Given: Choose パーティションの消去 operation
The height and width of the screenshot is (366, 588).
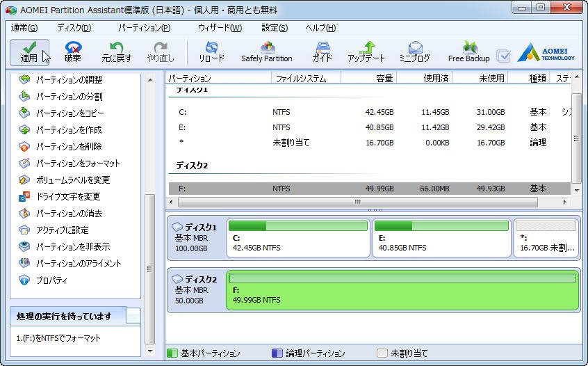Looking at the screenshot, I should pos(60,213).
